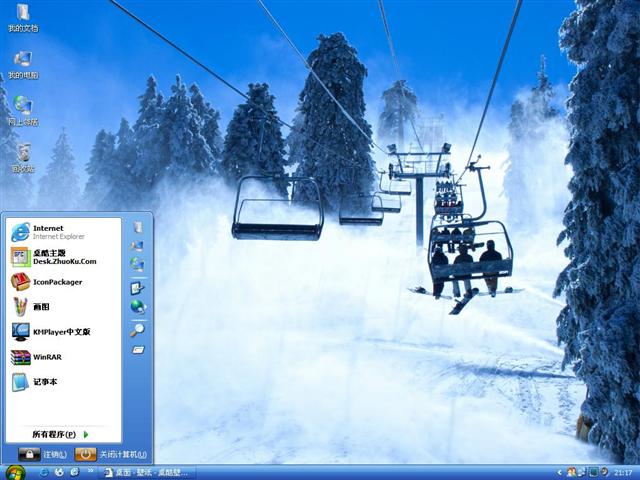Open My Documents icon in Start menu sidebar
The image size is (640, 480).
(x=138, y=227)
